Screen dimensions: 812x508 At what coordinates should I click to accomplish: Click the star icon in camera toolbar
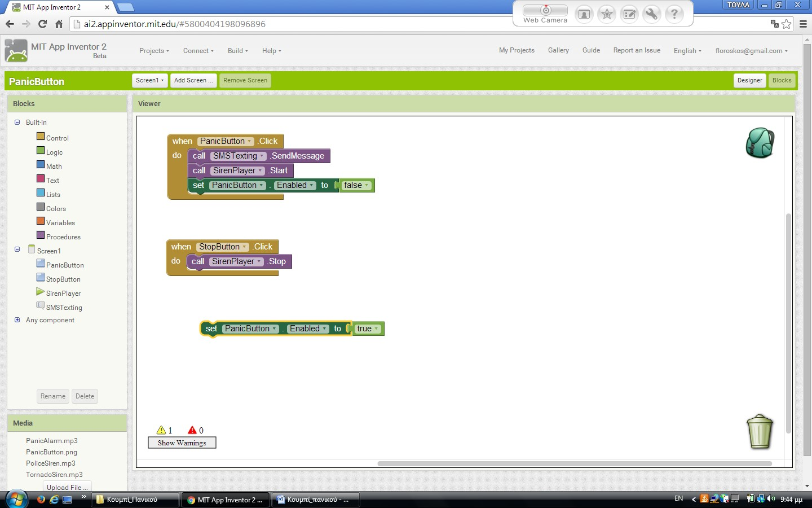click(607, 14)
